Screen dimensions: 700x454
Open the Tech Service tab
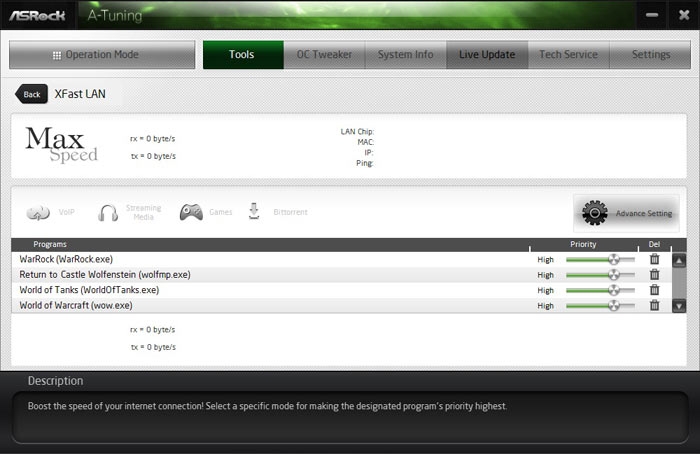click(569, 54)
